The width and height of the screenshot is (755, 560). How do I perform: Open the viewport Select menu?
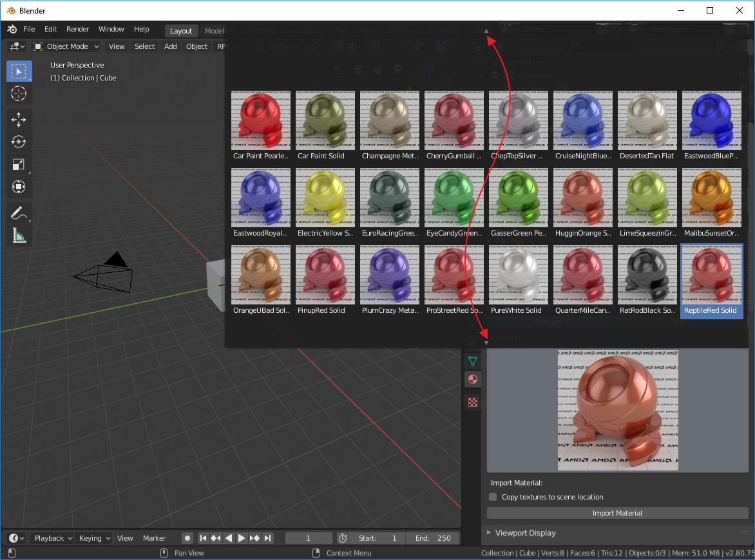144,46
